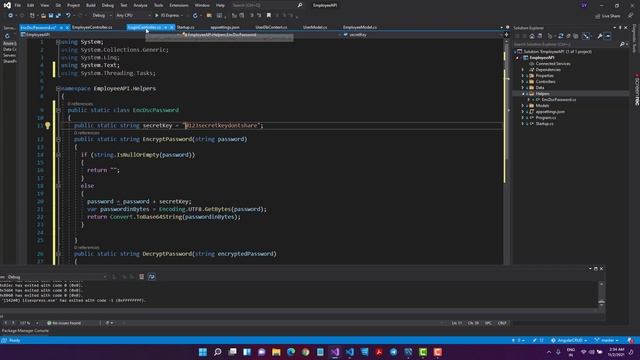
Task: Click the lightbulb quick actions icon
Action: coord(48,126)
